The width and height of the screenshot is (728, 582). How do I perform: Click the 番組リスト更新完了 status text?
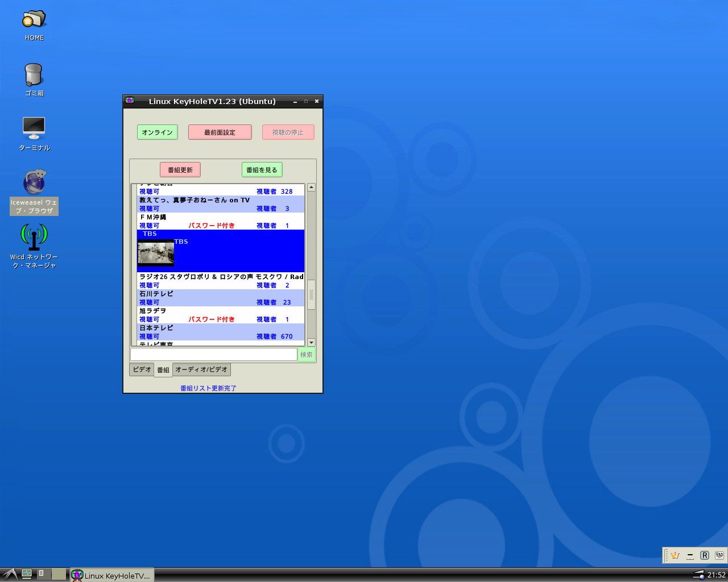click(208, 388)
